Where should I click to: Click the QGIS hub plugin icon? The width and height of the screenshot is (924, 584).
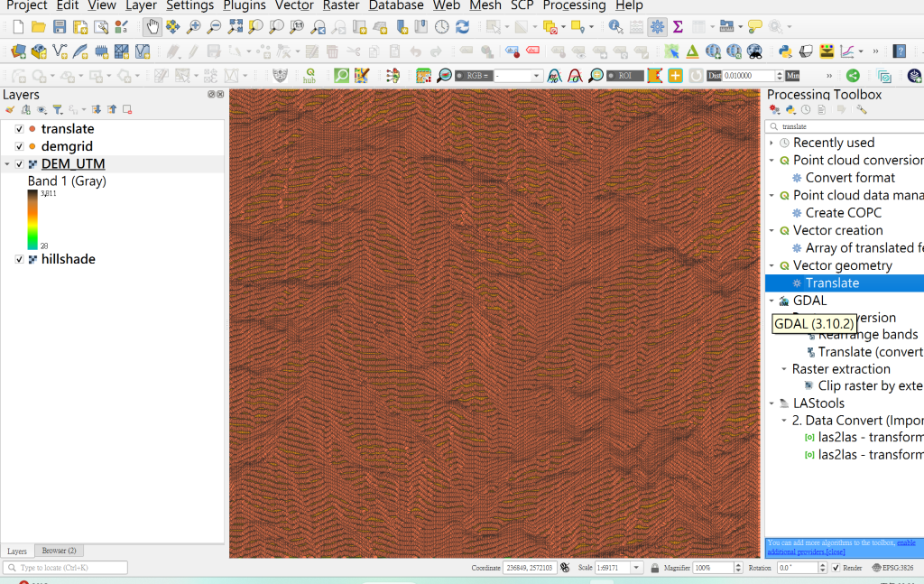pyautogui.click(x=309, y=76)
